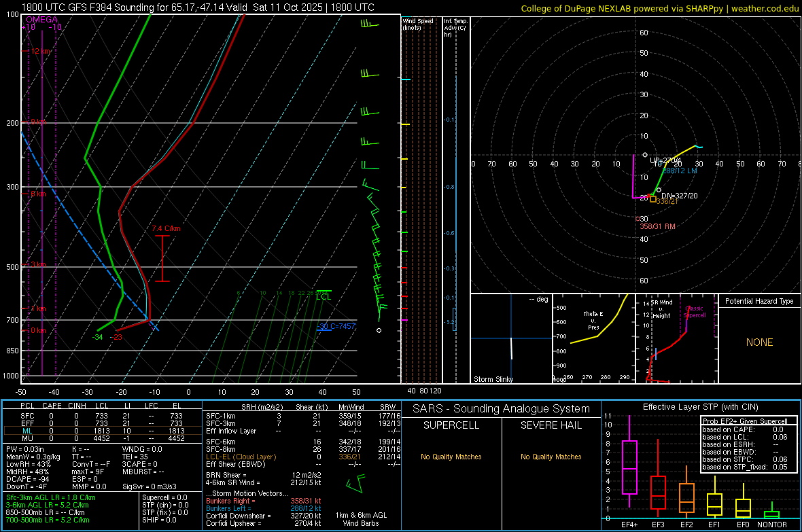This screenshot has width=802, height=532.
Task: Click No Quality Matches under SUPERCELL
Action: 451,457
